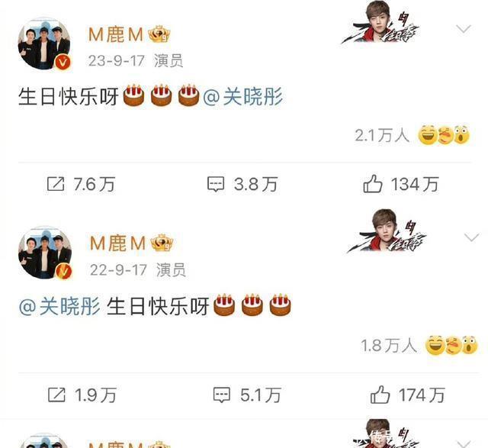Open M鹿M username on first post
Viewport: 488px width, 448px height.
pyautogui.click(x=116, y=34)
